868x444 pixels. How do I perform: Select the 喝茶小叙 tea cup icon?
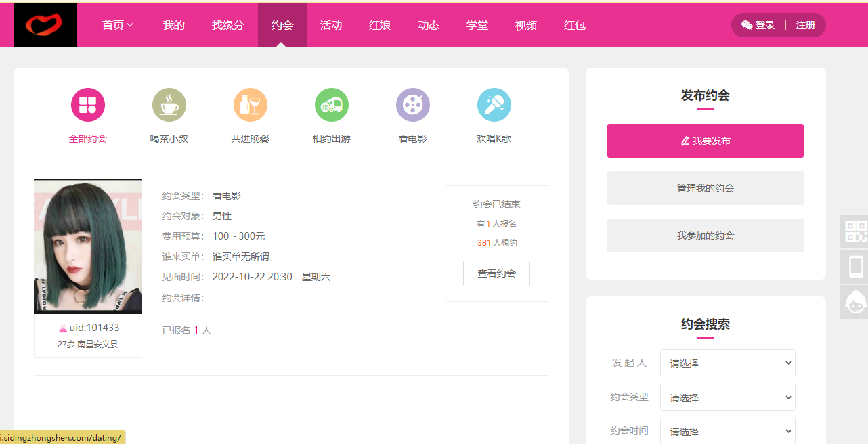coord(169,105)
